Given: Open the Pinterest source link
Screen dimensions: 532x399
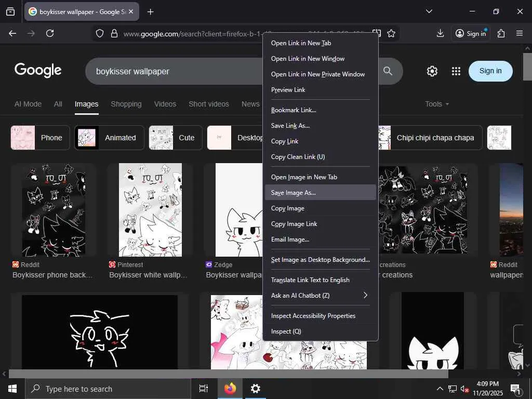Looking at the screenshot, I should 126,264.
